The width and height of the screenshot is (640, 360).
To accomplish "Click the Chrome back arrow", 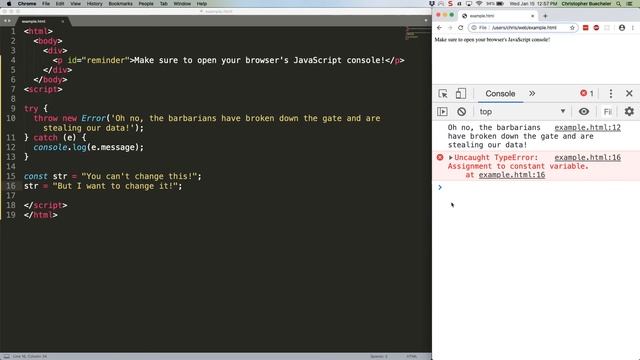I will [439, 28].
